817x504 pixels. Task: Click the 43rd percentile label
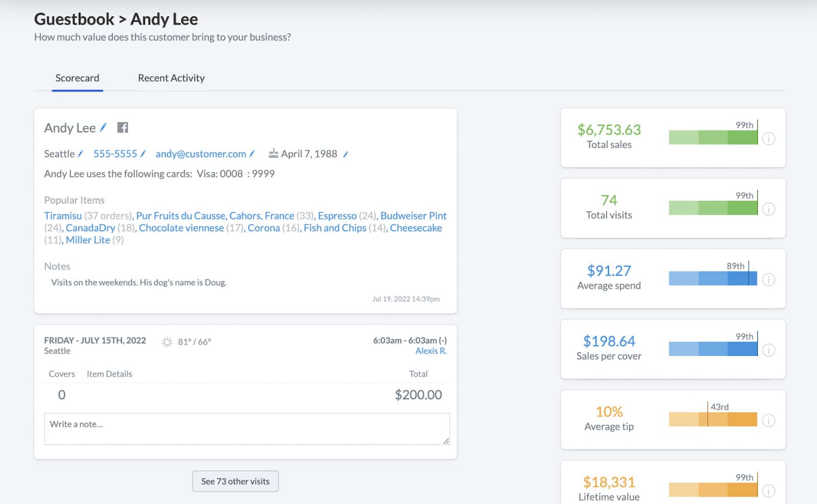[719, 407]
